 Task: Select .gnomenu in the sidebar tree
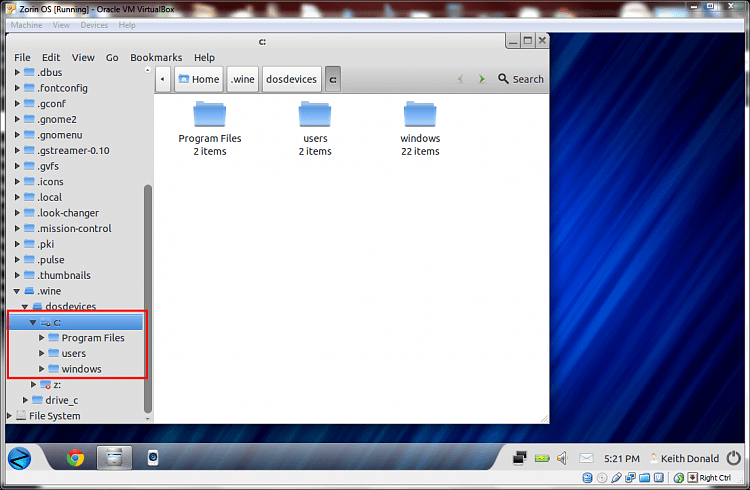tap(59, 135)
